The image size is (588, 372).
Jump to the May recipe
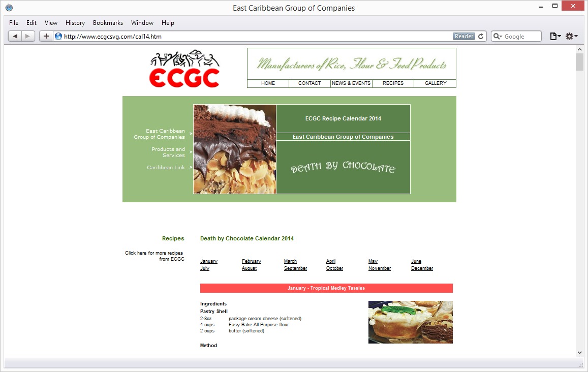coord(373,261)
